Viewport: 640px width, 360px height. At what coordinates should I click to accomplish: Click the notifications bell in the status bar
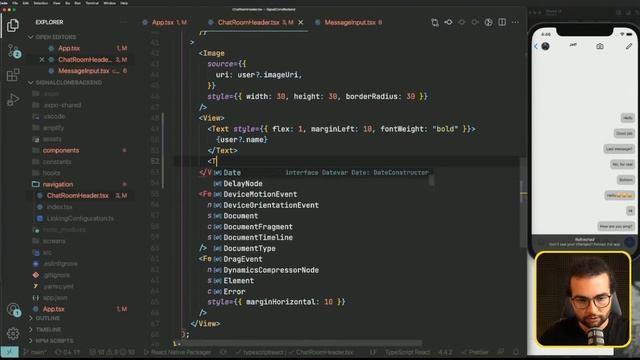[516, 352]
